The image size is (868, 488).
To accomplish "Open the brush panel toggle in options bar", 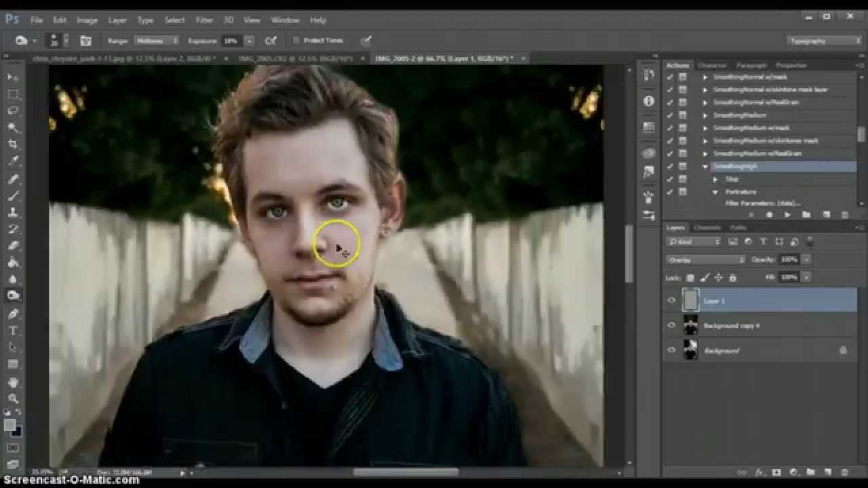I will (86, 41).
